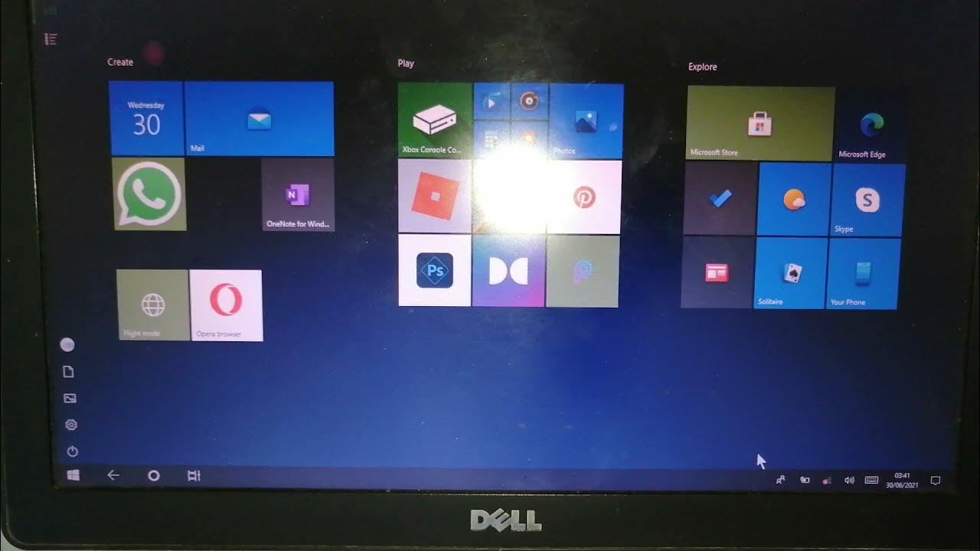Image resolution: width=980 pixels, height=551 pixels.
Task: Launch Microsoft Edge tile
Action: coord(871,125)
